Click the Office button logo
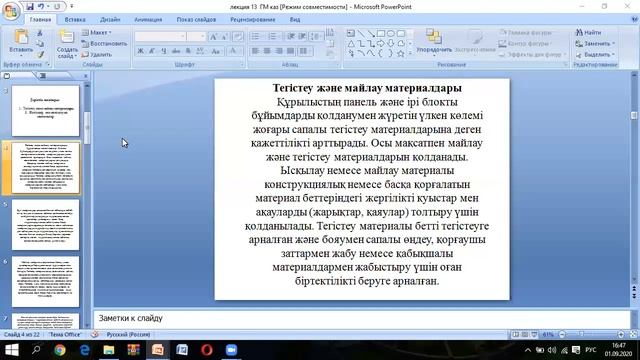Viewport: 640px width, 360px height. point(11,11)
